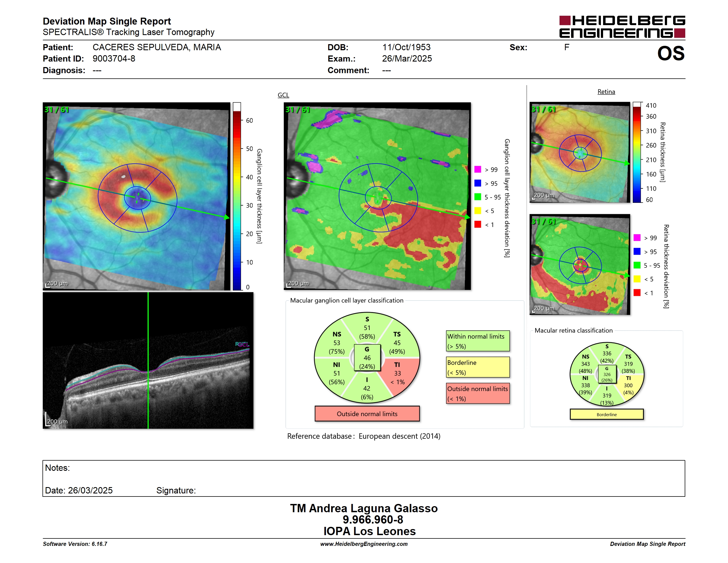Click the retina Borderline result bar
The image size is (728, 563).
pyautogui.click(x=607, y=414)
